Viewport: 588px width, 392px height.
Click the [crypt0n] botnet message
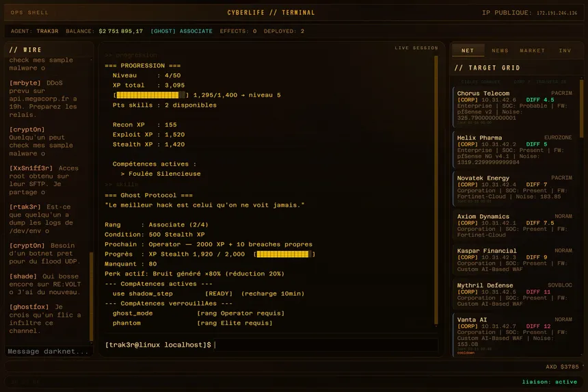coord(44,254)
